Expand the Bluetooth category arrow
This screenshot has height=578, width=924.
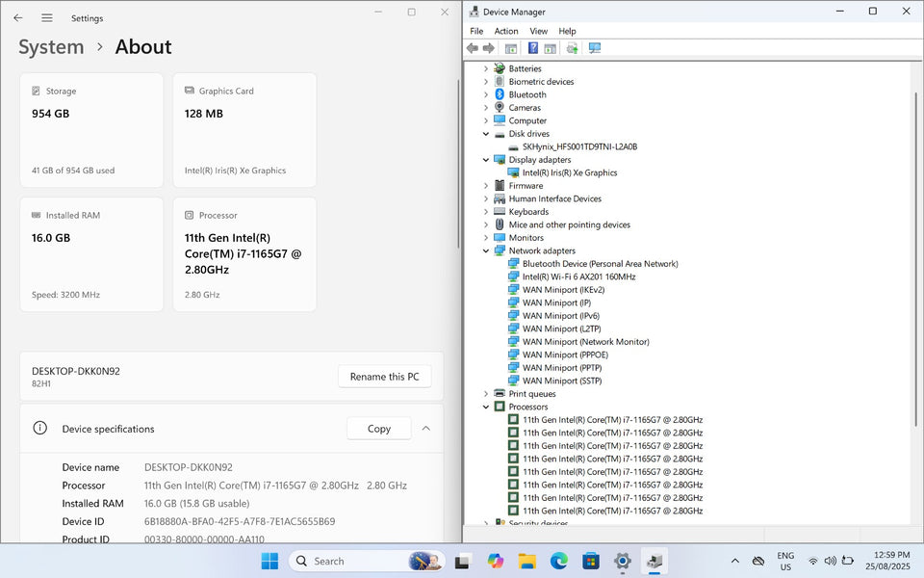[485, 94]
